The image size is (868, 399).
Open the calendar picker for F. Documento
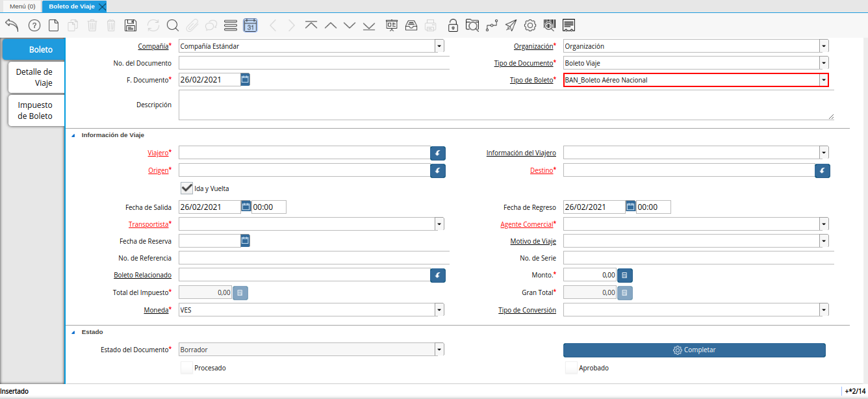click(x=245, y=79)
